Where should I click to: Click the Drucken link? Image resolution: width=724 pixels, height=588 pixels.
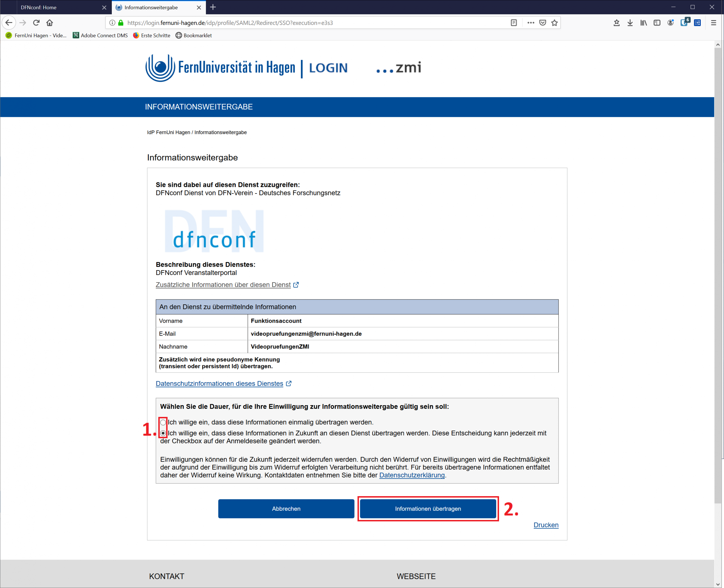(546, 525)
